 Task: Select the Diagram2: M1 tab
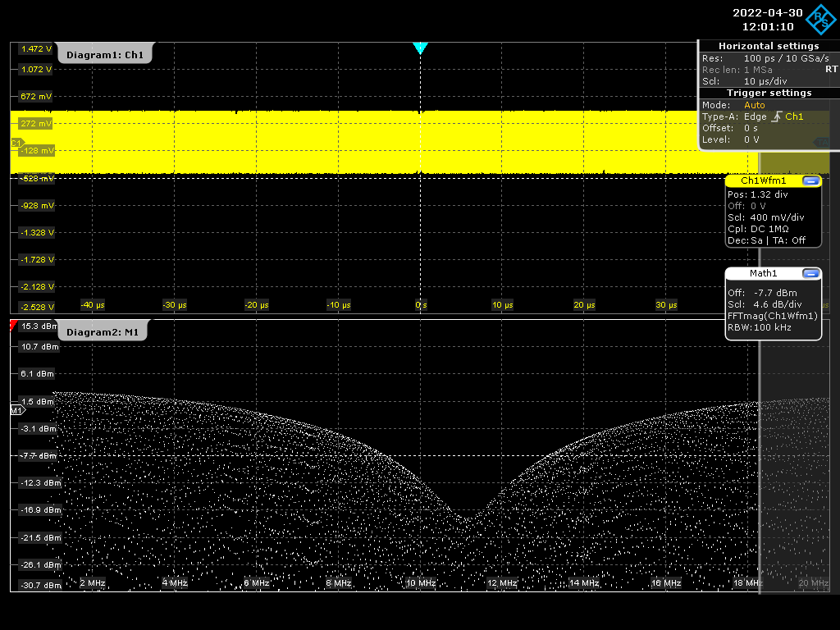tap(103, 332)
